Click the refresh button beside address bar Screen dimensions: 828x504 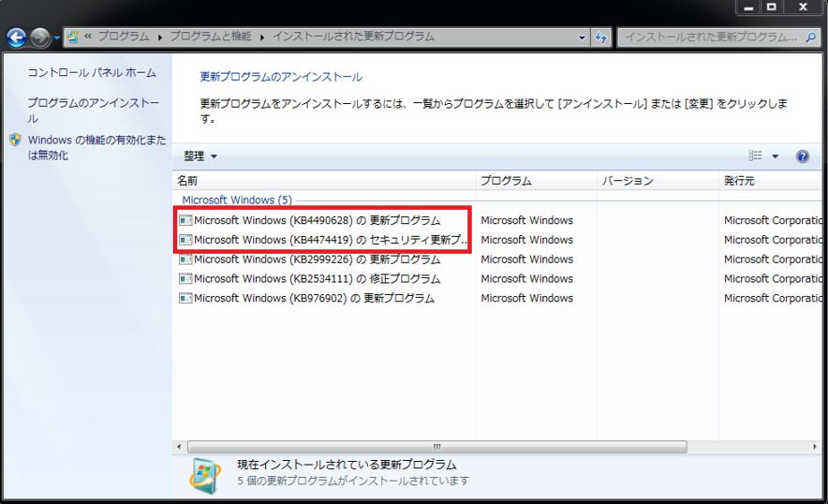601,37
